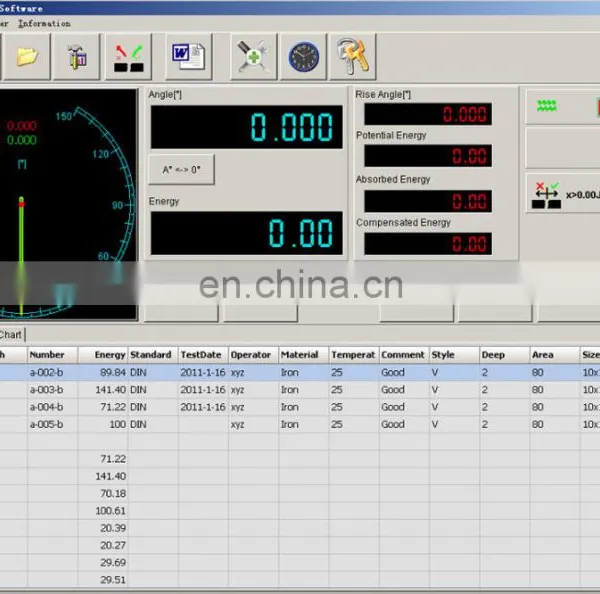This screenshot has width=600, height=594.
Task: Click the green wavy lines icon
Action: pyautogui.click(x=546, y=106)
